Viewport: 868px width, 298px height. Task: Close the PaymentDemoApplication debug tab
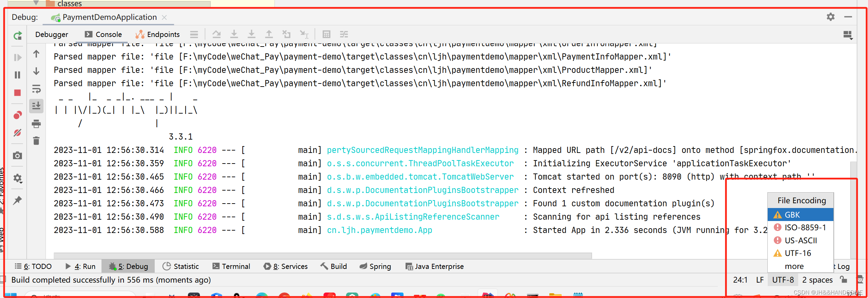pyautogui.click(x=164, y=17)
